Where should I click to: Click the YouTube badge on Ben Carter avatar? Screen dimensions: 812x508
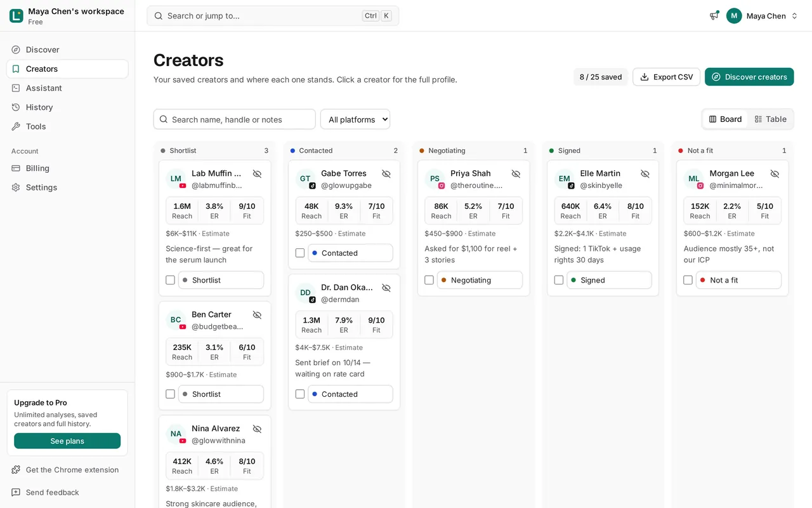(183, 327)
